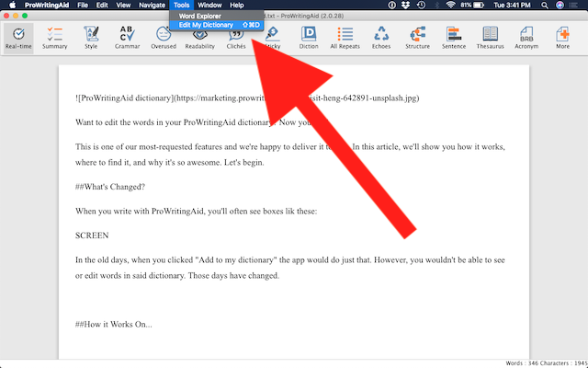588x368 pixels.
Task: Open the View menu
Action: point(123,6)
